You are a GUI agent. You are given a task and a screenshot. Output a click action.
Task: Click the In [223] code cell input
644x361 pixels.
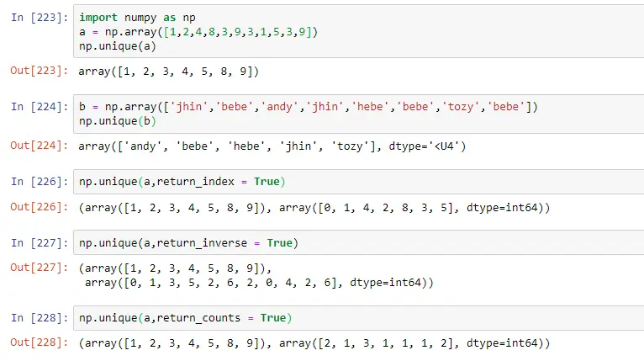point(358,31)
